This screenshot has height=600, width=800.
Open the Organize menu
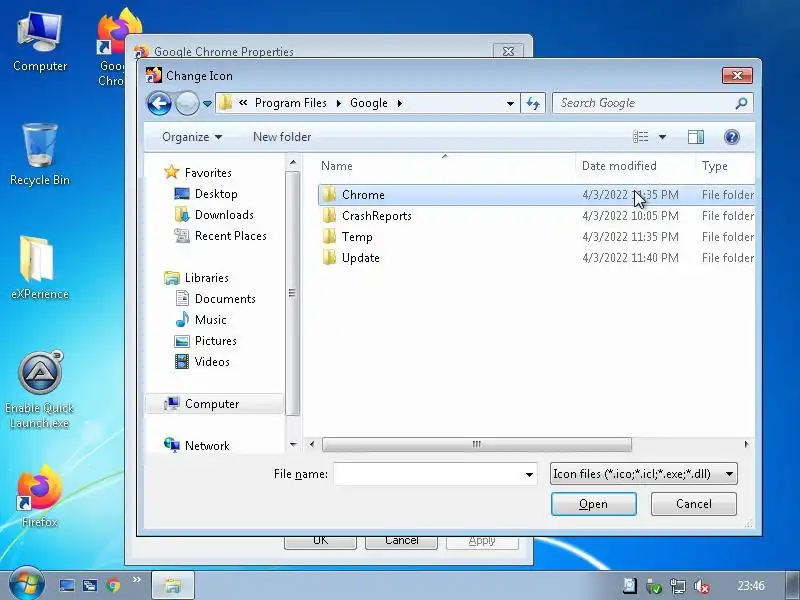[x=192, y=137]
